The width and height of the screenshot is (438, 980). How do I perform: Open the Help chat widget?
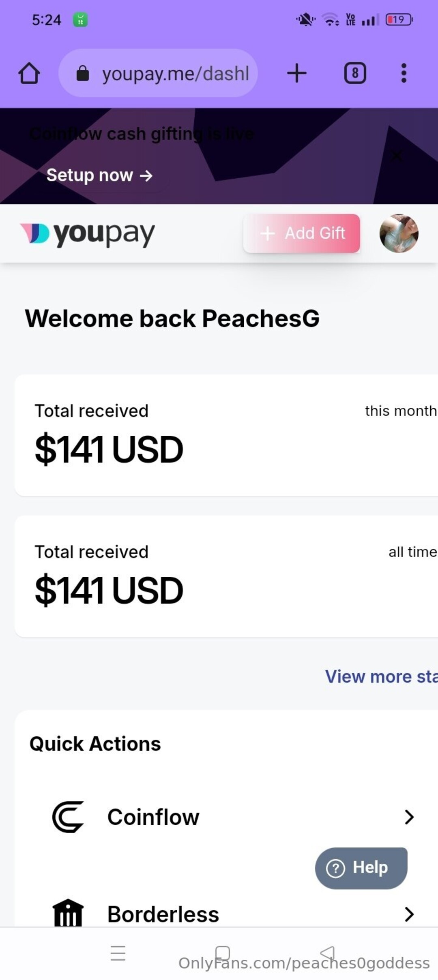tap(361, 868)
